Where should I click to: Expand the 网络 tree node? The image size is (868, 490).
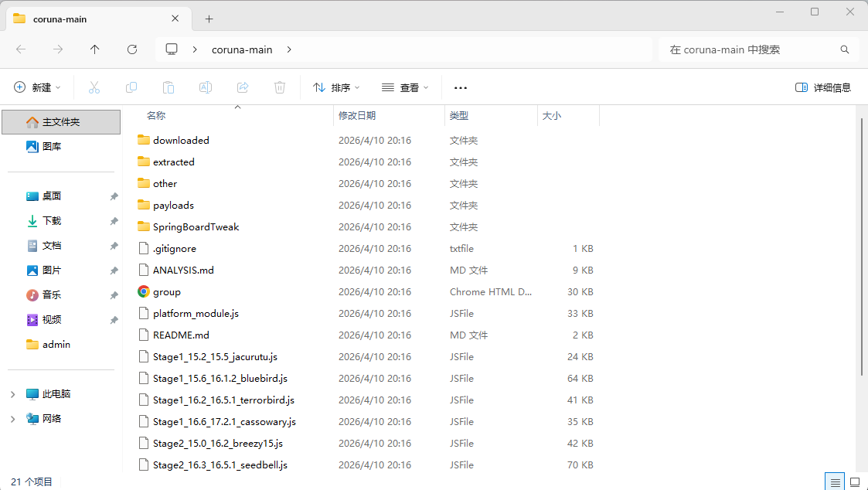pos(12,419)
